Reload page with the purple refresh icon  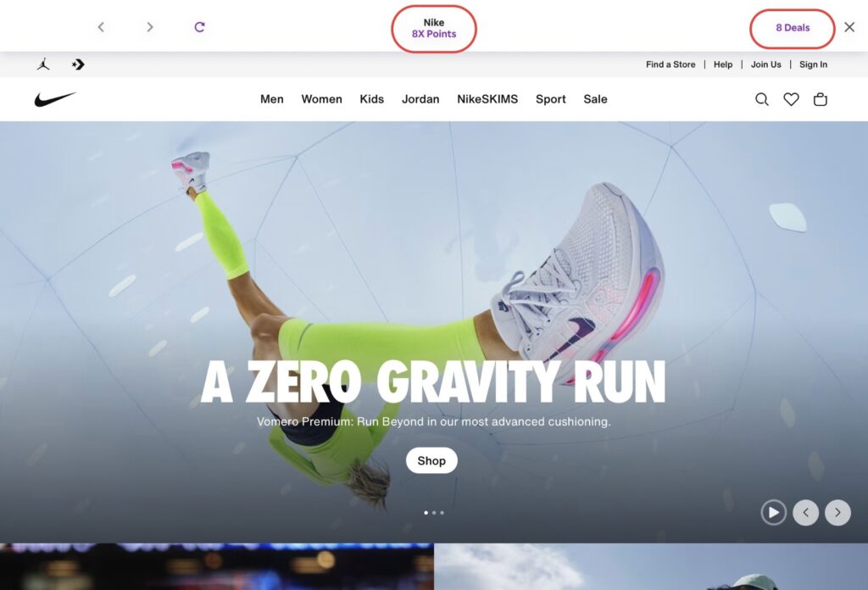pos(199,27)
